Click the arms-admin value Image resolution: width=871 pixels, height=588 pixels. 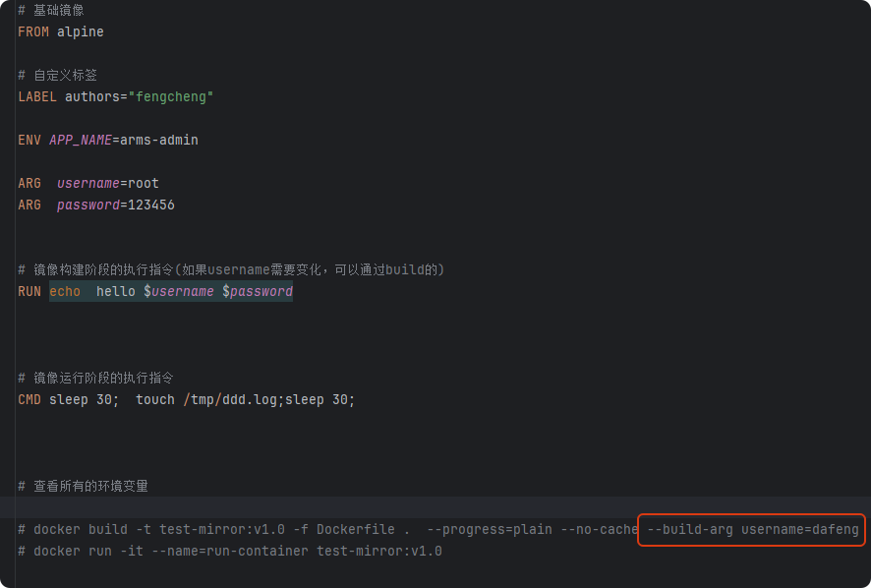point(159,140)
